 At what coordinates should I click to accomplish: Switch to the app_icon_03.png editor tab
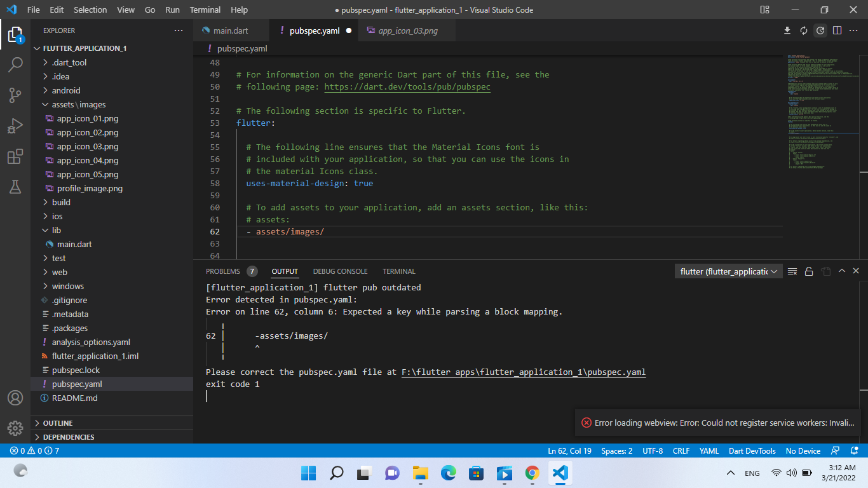(x=407, y=30)
